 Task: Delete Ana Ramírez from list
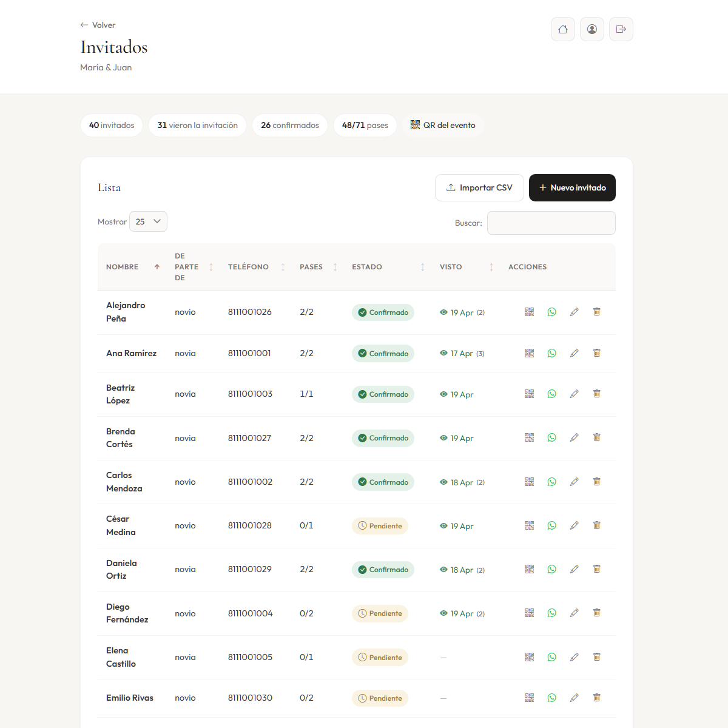(597, 353)
